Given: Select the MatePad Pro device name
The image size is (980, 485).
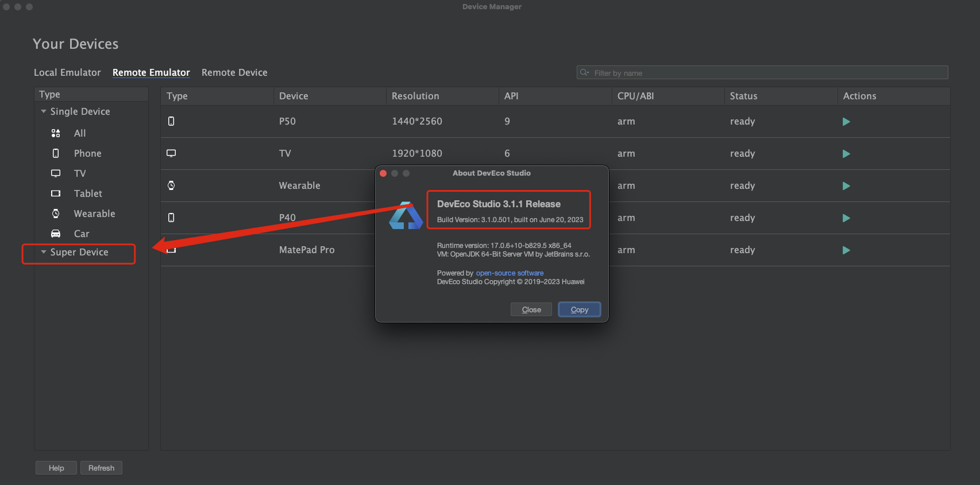Looking at the screenshot, I should click(307, 250).
